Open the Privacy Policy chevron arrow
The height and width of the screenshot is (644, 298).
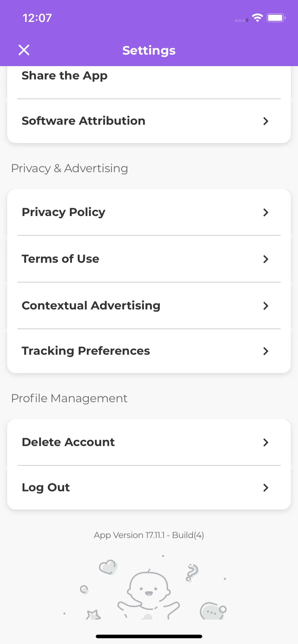coord(266,212)
